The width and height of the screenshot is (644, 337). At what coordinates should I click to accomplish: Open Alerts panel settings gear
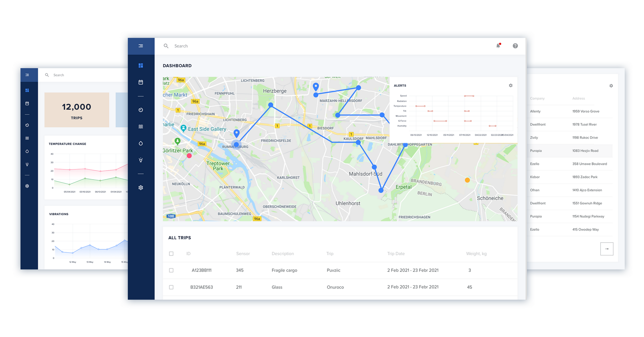coord(511,86)
